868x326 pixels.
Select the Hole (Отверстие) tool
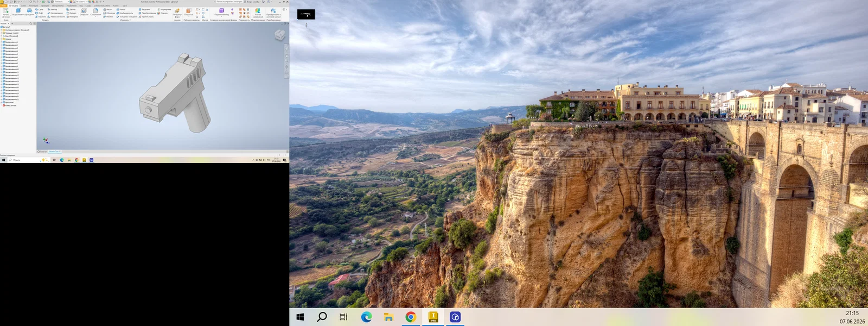pyautogui.click(x=84, y=12)
